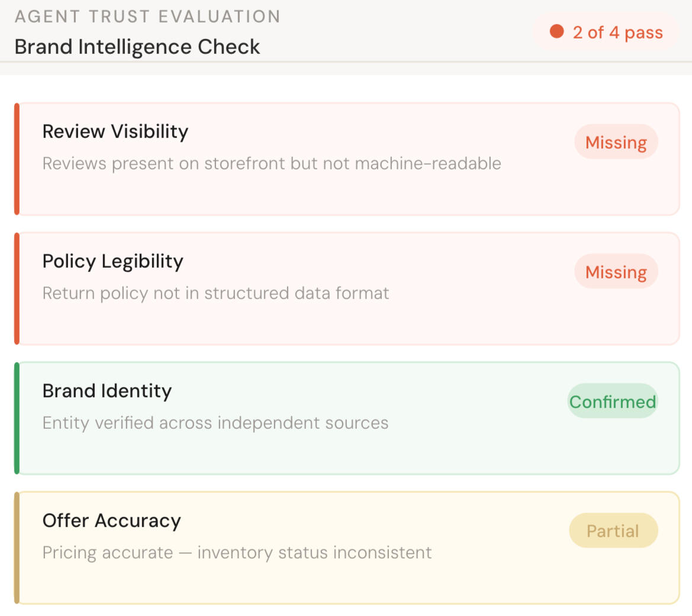Viewport: 692px width, 616px height.
Task: Click the red bar beside Policy Legibility
Action: coord(17,288)
